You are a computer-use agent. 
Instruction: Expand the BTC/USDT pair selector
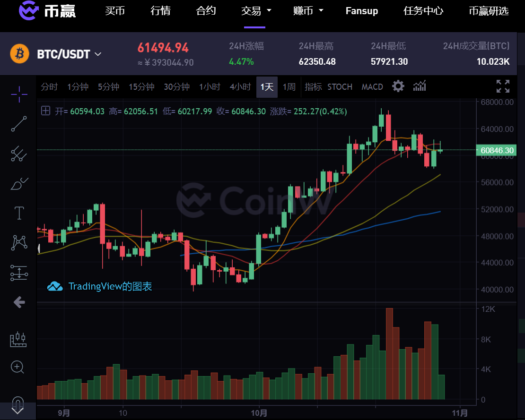point(70,54)
